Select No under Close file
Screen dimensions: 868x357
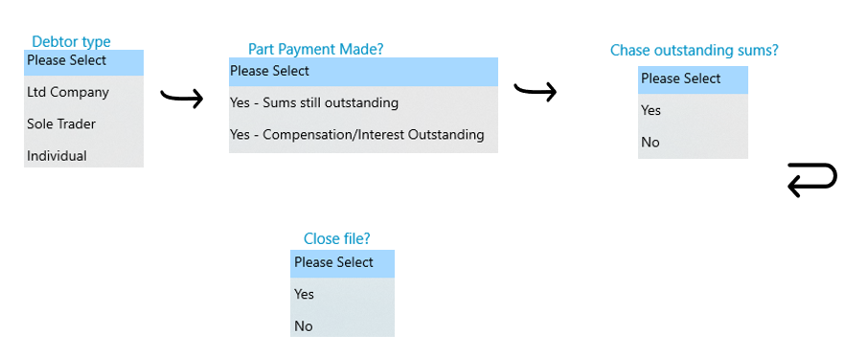point(342,326)
